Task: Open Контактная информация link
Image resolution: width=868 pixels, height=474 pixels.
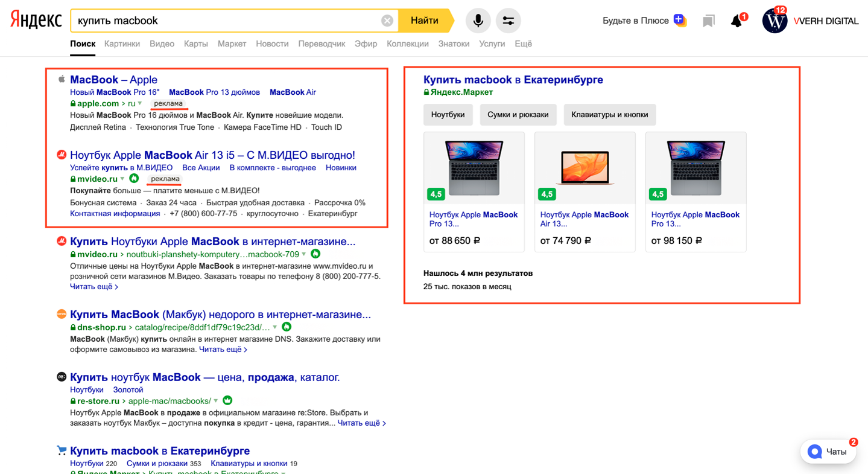Action: 115,214
